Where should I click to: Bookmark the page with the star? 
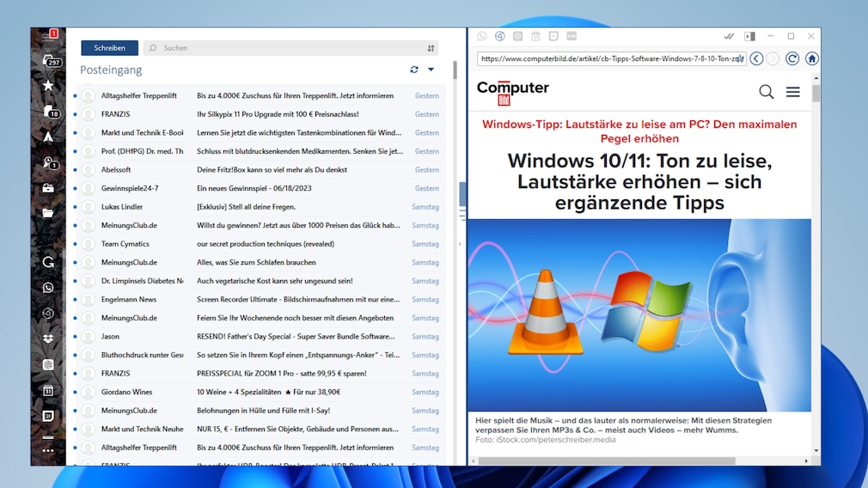coord(740,59)
